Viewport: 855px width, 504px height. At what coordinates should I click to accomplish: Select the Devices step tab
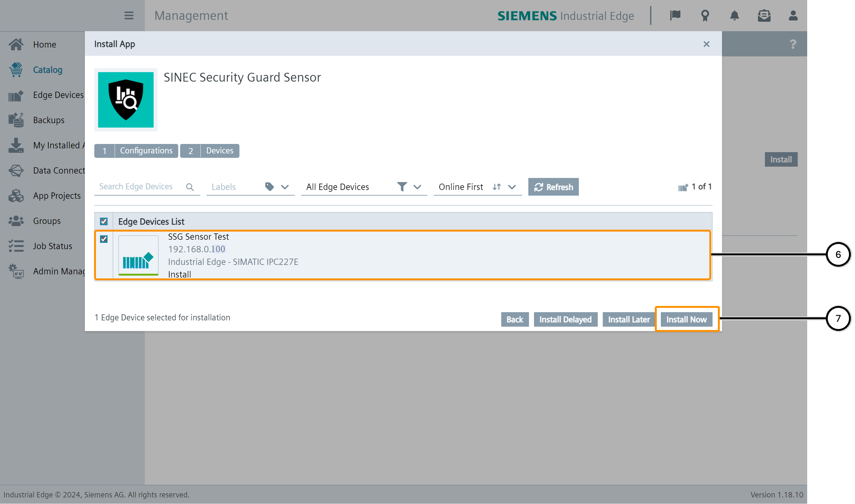210,151
